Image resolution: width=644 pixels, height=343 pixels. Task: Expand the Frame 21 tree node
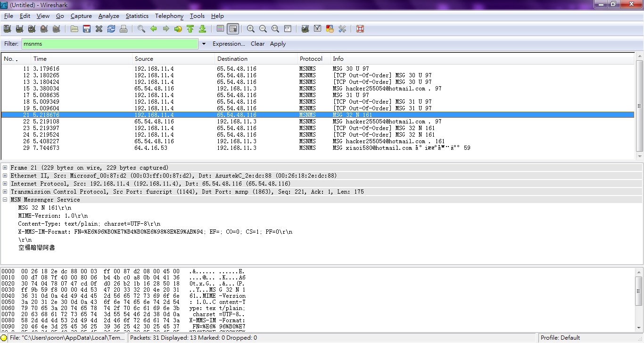tap(5, 168)
